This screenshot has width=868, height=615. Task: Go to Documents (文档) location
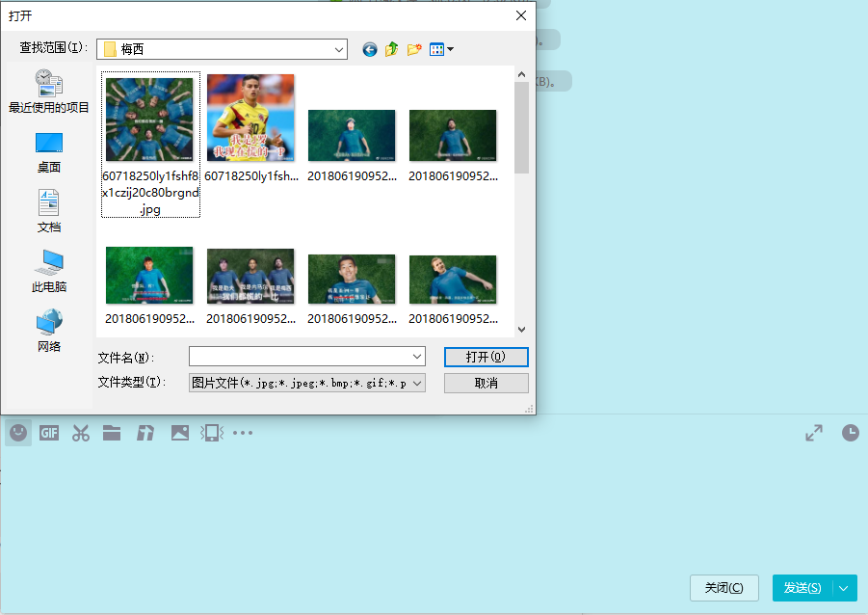(49, 211)
